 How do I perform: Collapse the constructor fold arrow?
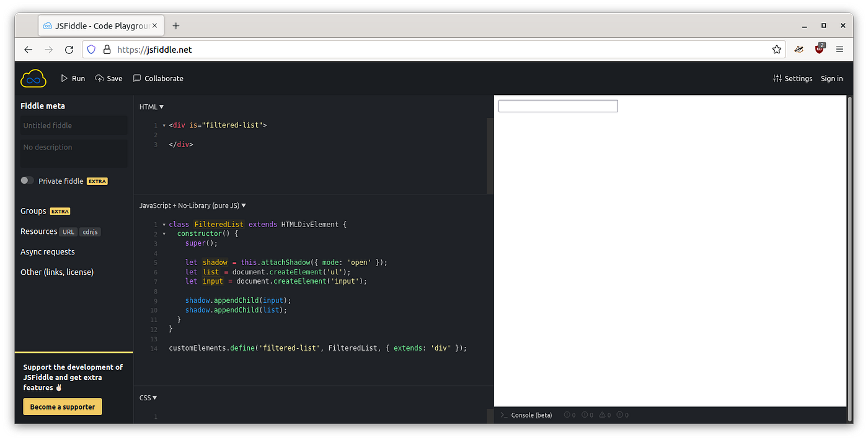coord(164,234)
